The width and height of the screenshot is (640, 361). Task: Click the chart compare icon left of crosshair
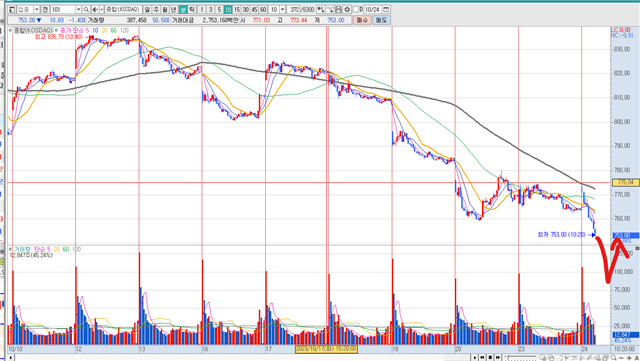pos(321,9)
